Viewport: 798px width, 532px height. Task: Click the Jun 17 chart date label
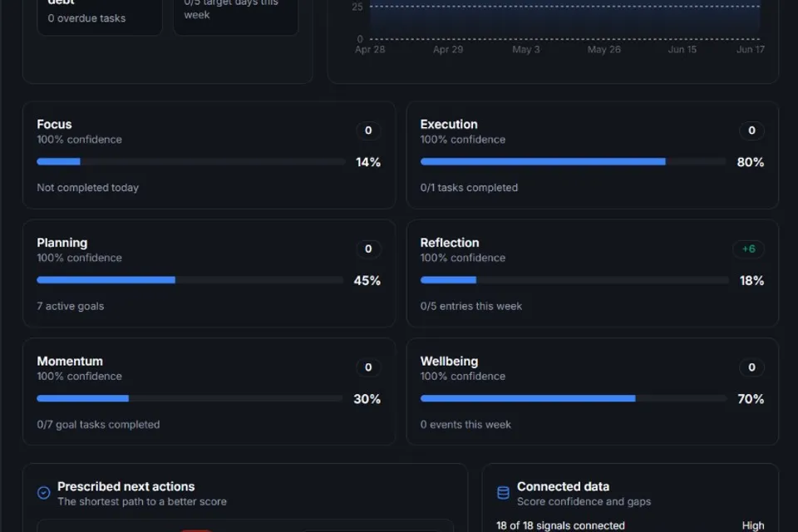(x=750, y=50)
